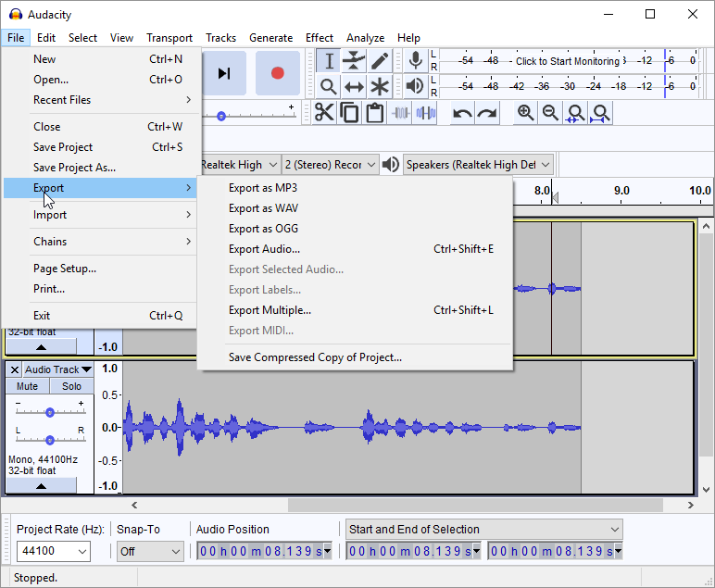
Task: Open the Project Rate dropdown
Action: (x=54, y=551)
